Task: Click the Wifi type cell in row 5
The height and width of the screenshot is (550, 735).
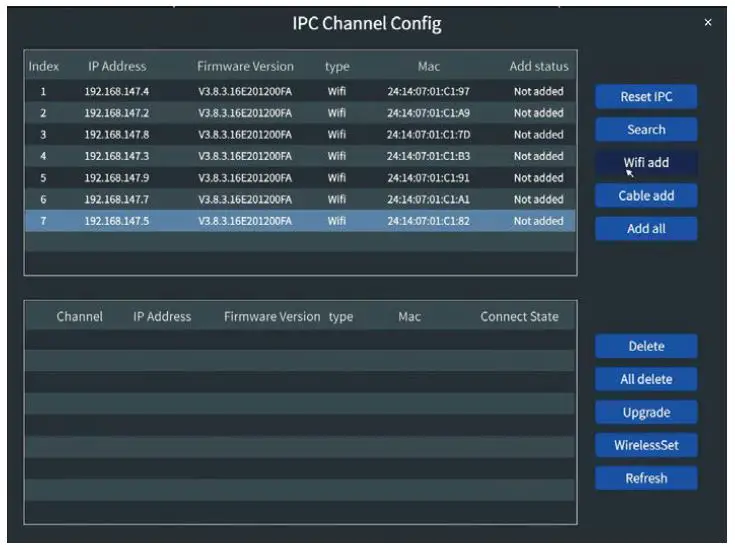Action: (337, 178)
